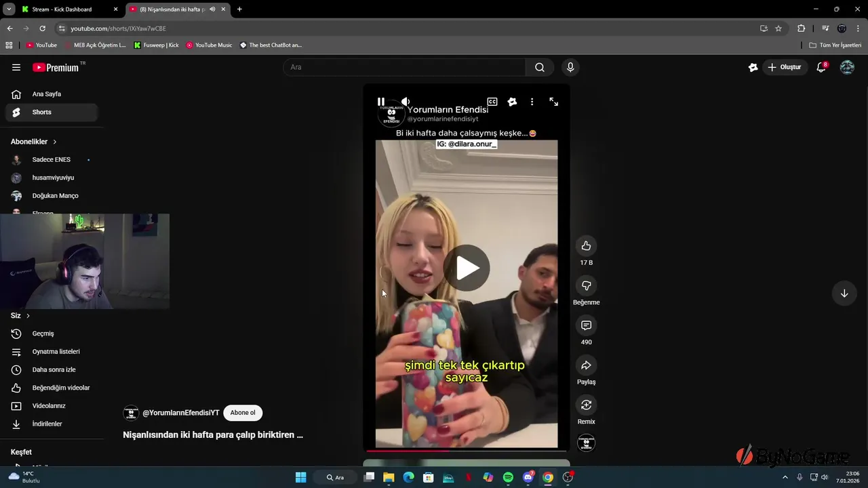This screenshot has height=488, width=868.
Task: Open Oynatma listeleri playlists
Action: [x=52, y=352]
